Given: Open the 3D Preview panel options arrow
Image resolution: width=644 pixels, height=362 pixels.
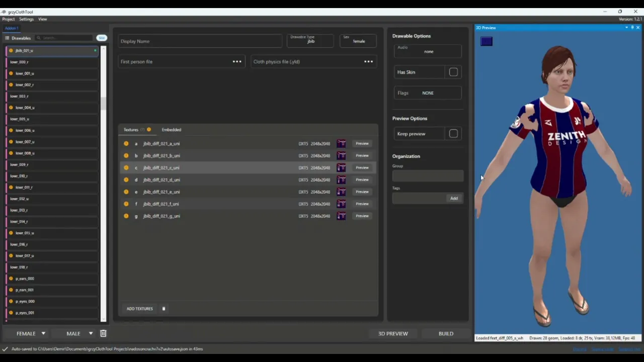Looking at the screenshot, I should [x=626, y=28].
